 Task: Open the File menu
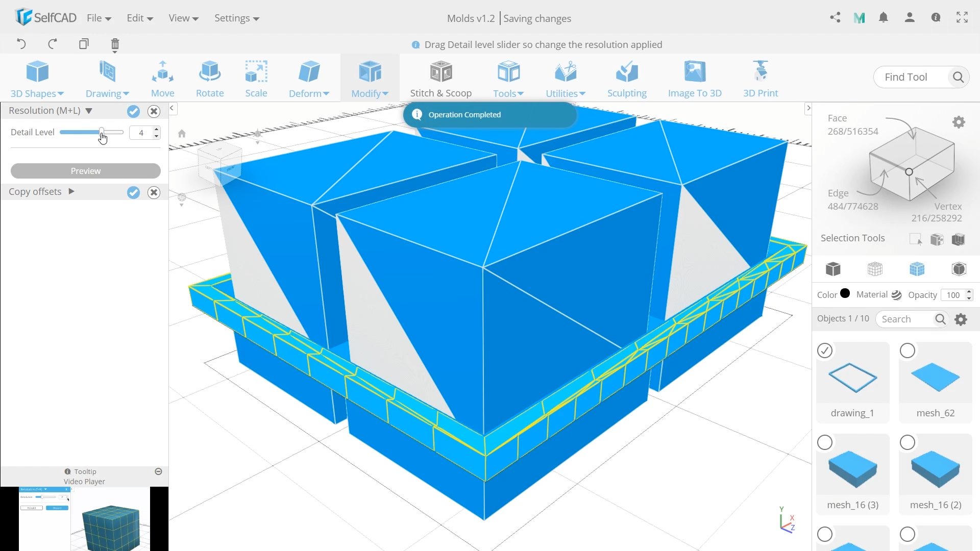tap(99, 18)
